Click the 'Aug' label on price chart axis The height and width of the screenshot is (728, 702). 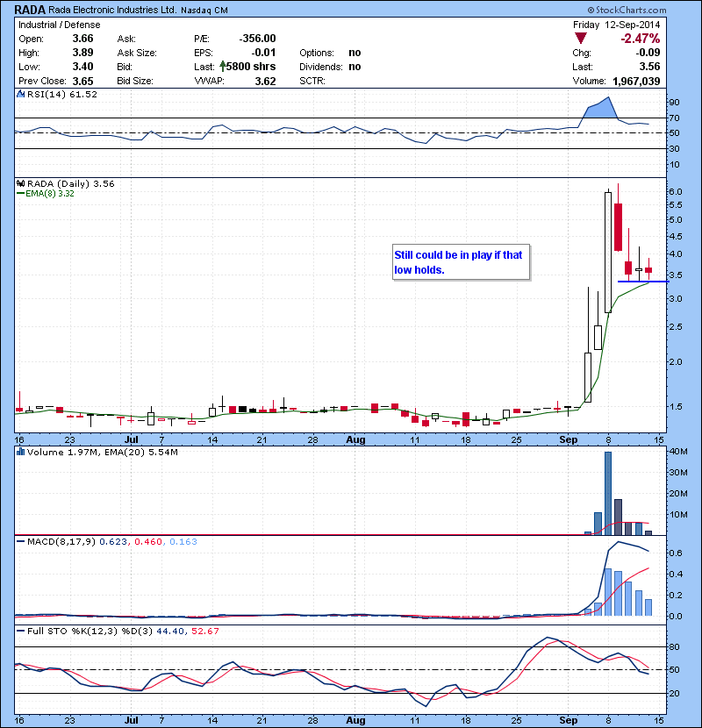[x=355, y=439]
